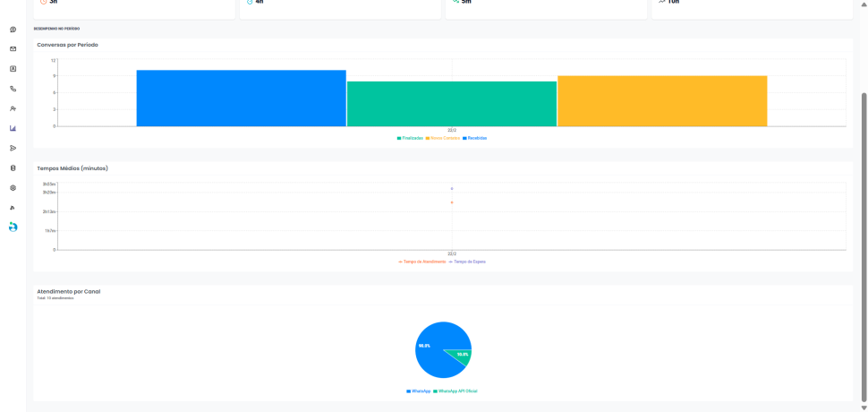Screen dimensions: 868x412
Task: Click the blue user avatar in sidebar
Action: pos(13,227)
